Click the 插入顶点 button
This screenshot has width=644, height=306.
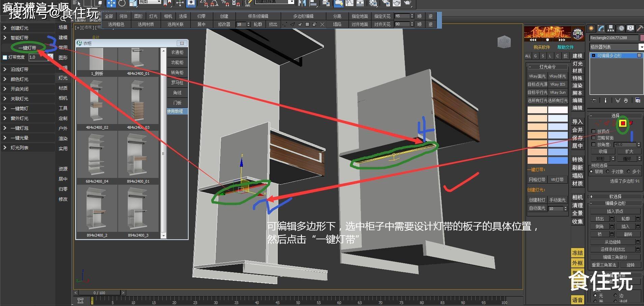click(x=615, y=211)
